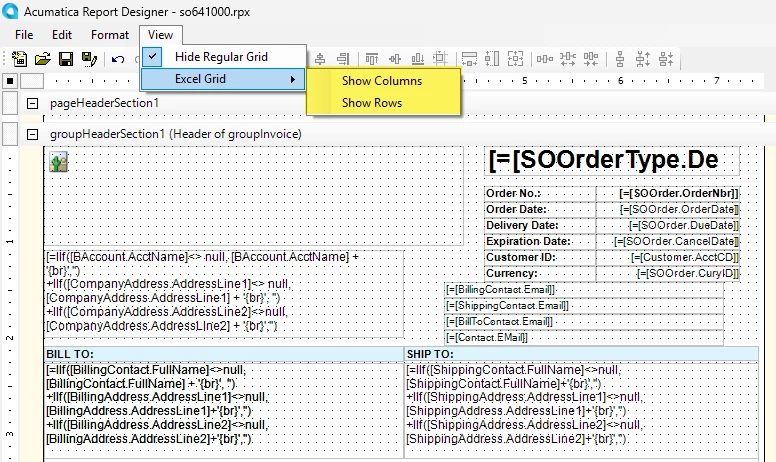Toggle the Hide Regular Grid checkmark
The image size is (776, 462).
click(x=152, y=57)
